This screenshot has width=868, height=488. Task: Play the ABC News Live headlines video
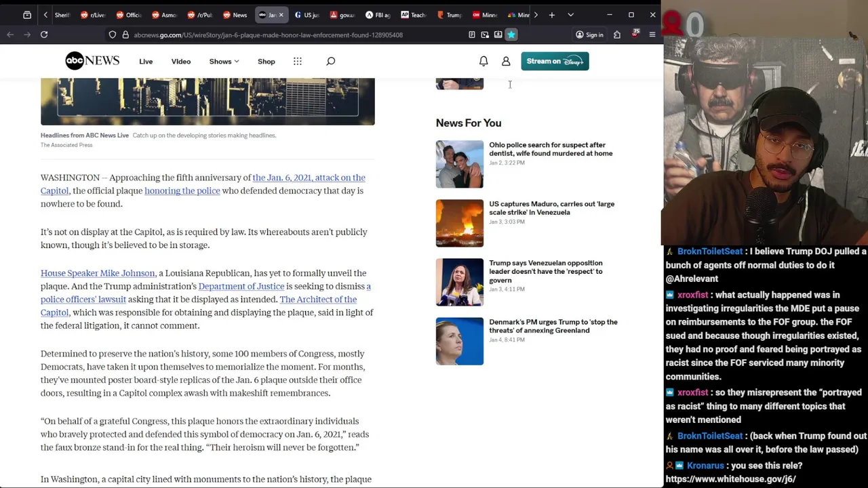[208, 102]
